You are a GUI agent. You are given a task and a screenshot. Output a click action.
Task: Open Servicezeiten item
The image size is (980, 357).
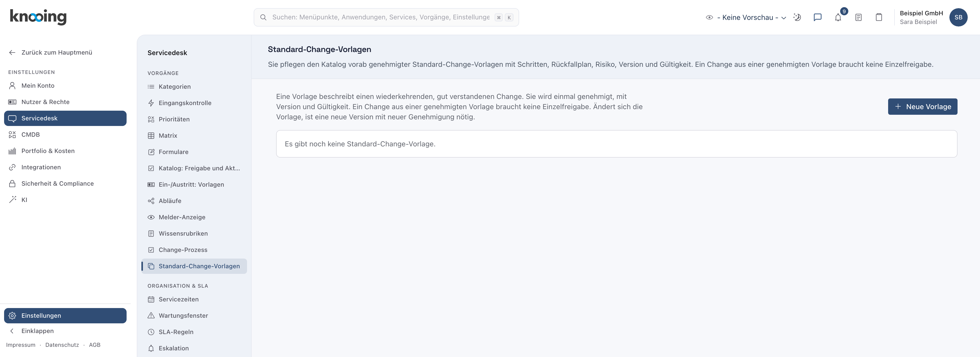[x=194, y=300]
